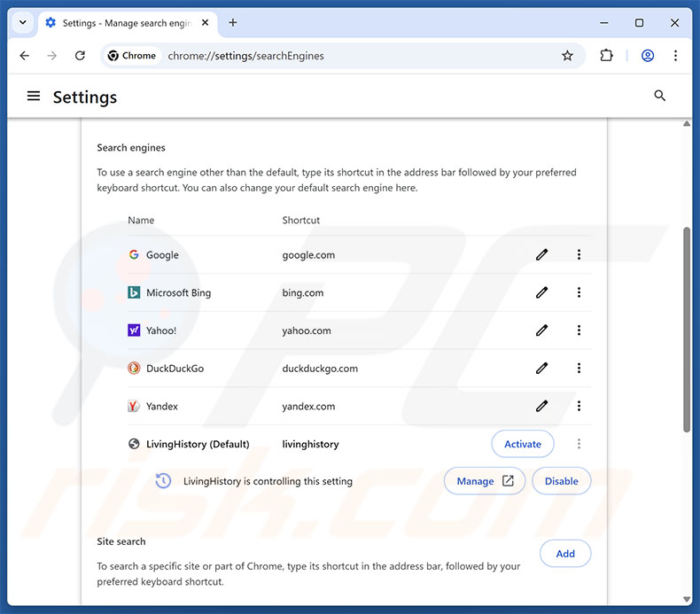700x614 pixels.
Task: Open more actions for DuckDuckGo row
Action: pos(579,369)
